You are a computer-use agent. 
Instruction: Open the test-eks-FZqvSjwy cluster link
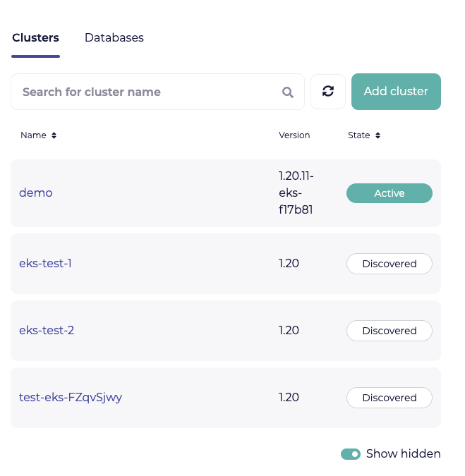point(71,398)
